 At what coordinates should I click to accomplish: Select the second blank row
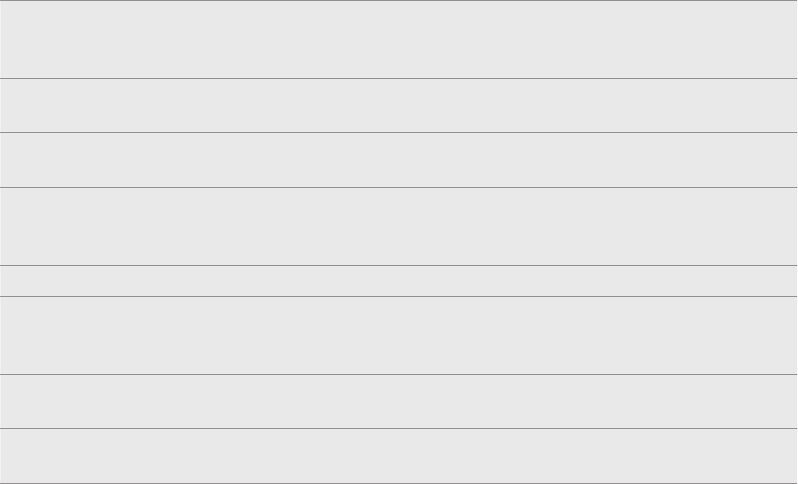pyautogui.click(x=399, y=105)
